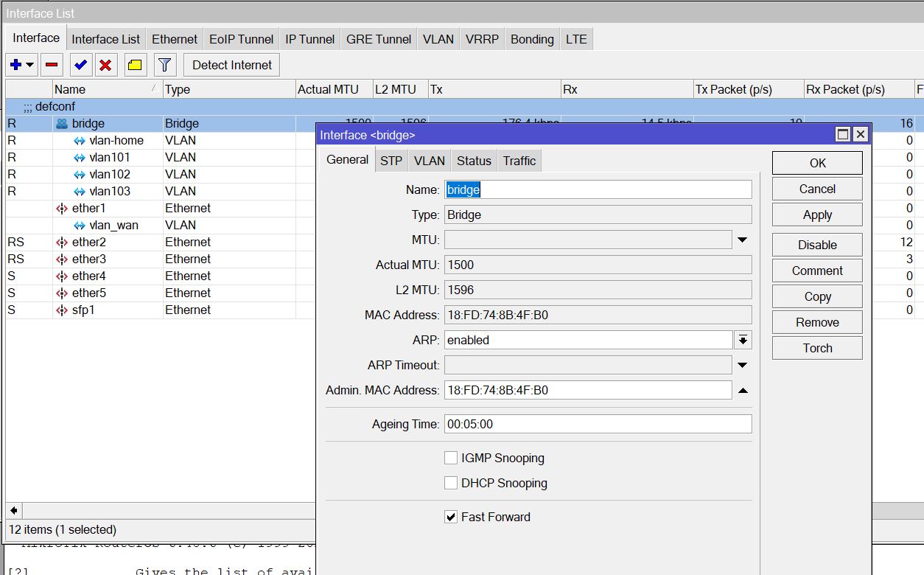Select the vlan-home VLAN interface icon
Viewport: 924px width, 575px height.
pyautogui.click(x=80, y=141)
